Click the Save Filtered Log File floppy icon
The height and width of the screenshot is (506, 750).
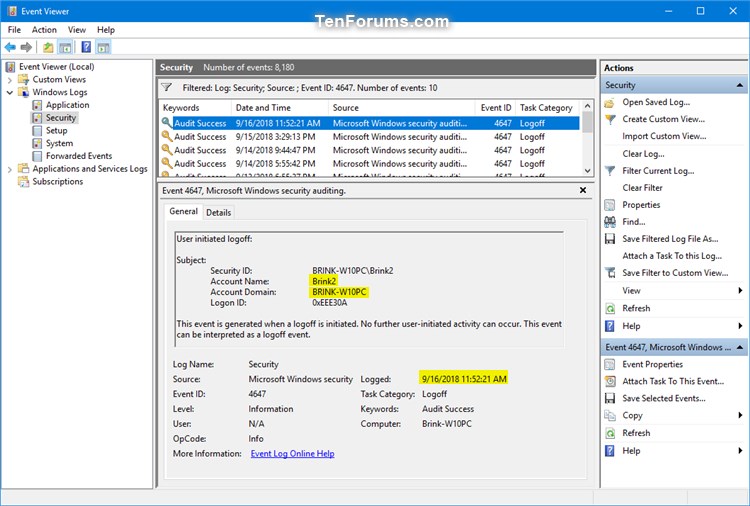(x=610, y=239)
